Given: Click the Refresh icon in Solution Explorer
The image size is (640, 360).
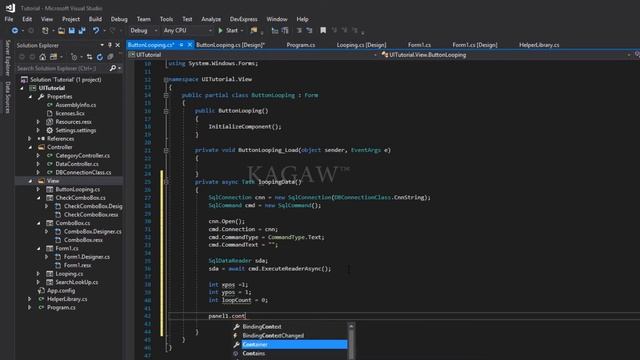Looking at the screenshot, I should [x=100, y=57].
